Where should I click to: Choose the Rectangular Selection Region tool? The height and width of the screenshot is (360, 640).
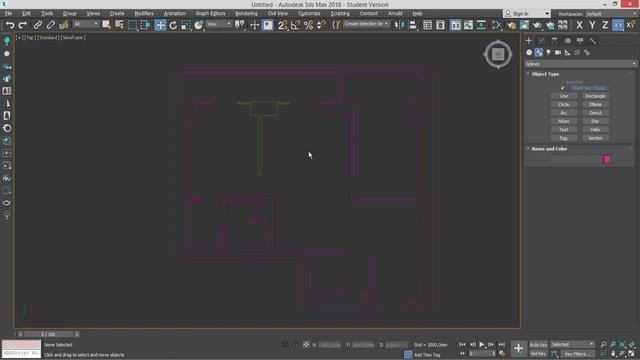pyautogui.click(x=132, y=25)
